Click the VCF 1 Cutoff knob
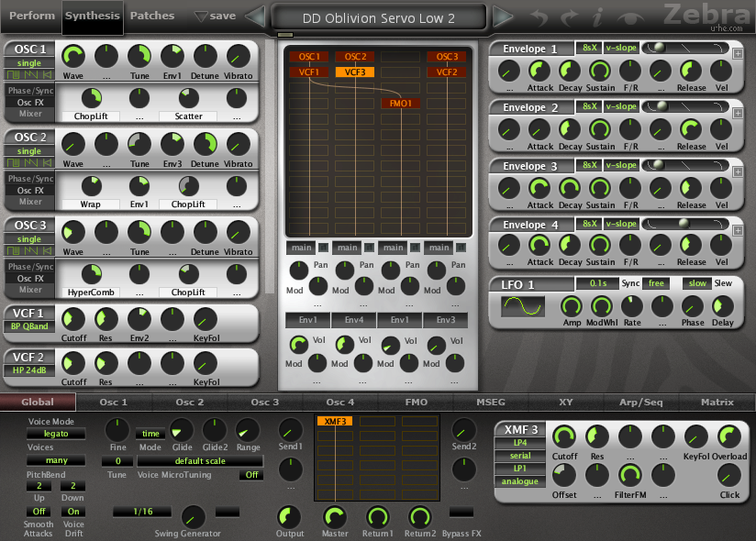 point(73,319)
